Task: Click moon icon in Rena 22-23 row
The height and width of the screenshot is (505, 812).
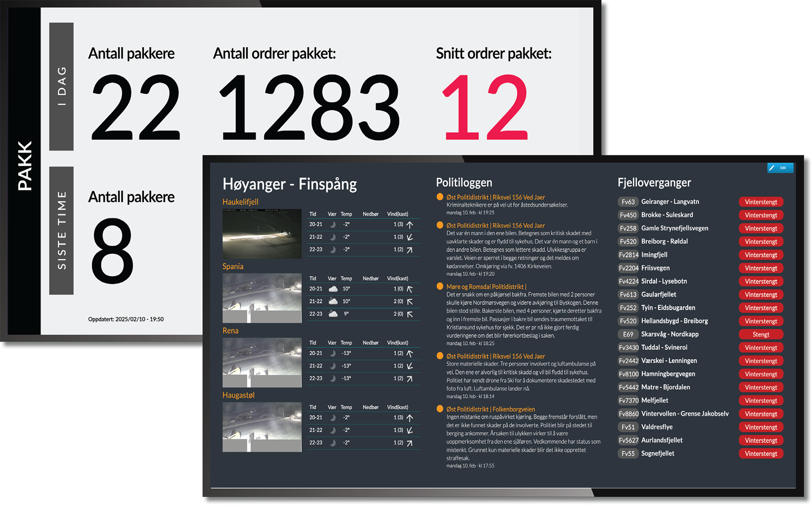Action: point(333,378)
